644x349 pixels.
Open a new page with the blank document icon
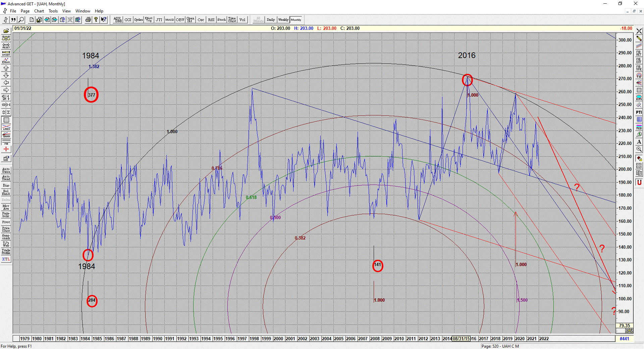pyautogui.click(x=32, y=20)
